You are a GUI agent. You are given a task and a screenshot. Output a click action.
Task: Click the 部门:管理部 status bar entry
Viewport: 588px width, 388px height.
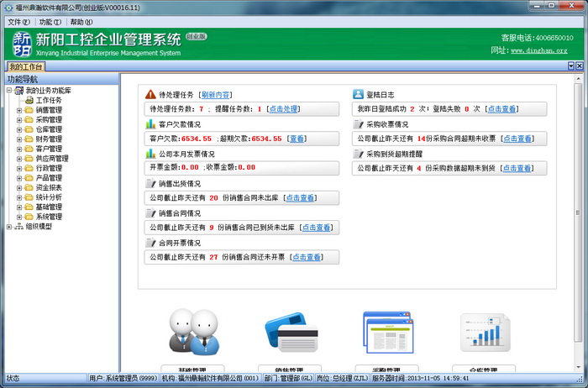(288, 378)
